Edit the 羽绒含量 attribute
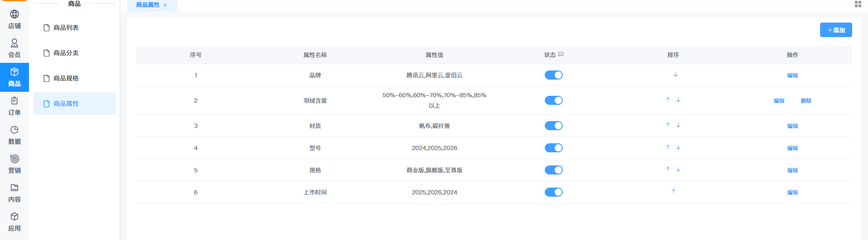Screen dimensions: 868x240 778,101
